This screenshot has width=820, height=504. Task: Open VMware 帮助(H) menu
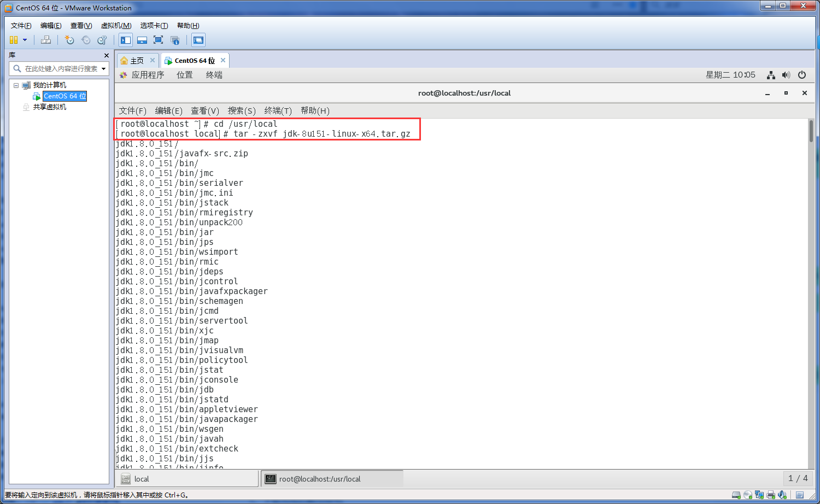[x=188, y=26]
